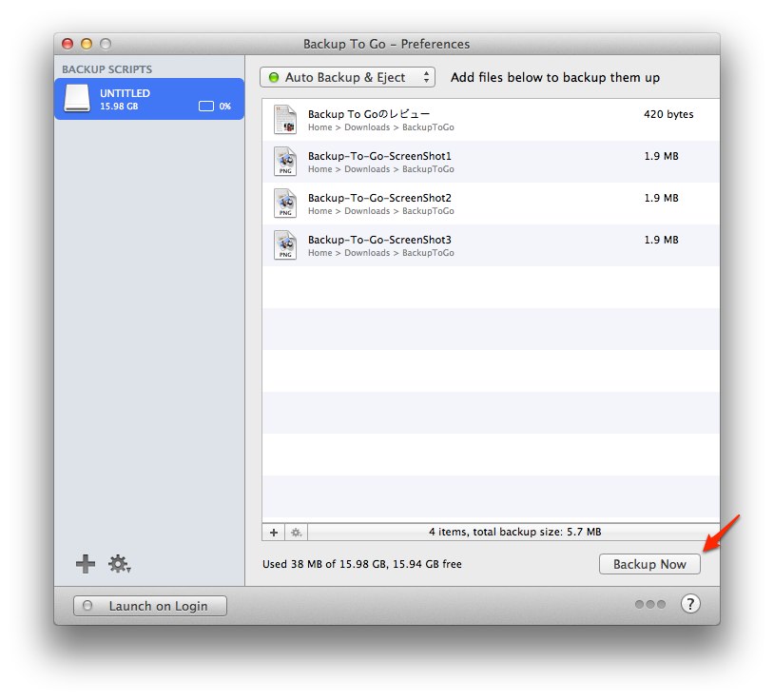Click the '4 items, total backup size' status
Viewport: 774px width, 700px height.
coord(514,533)
